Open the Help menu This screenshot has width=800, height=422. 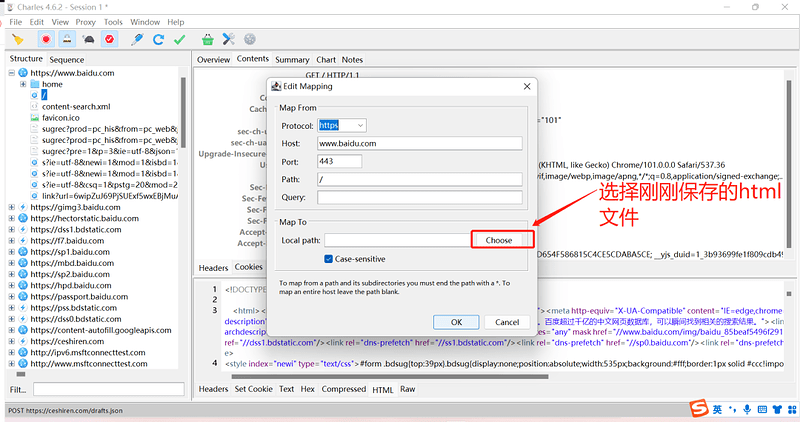[176, 22]
